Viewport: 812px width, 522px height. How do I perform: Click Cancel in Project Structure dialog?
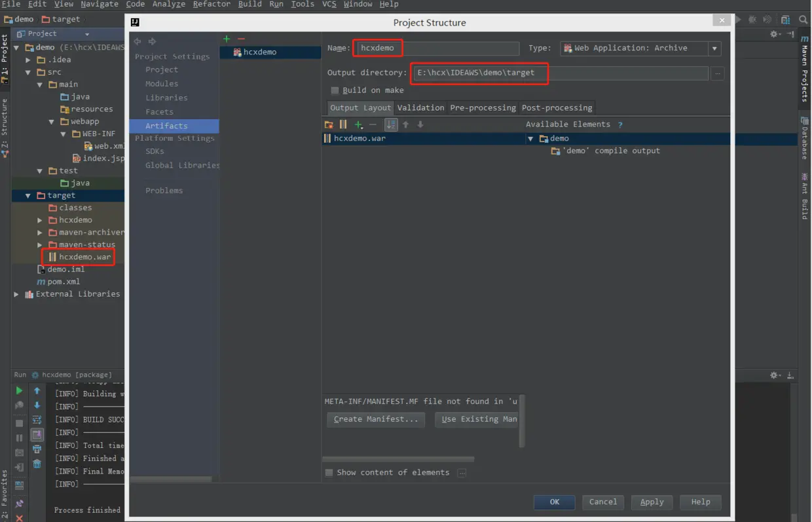click(x=603, y=502)
